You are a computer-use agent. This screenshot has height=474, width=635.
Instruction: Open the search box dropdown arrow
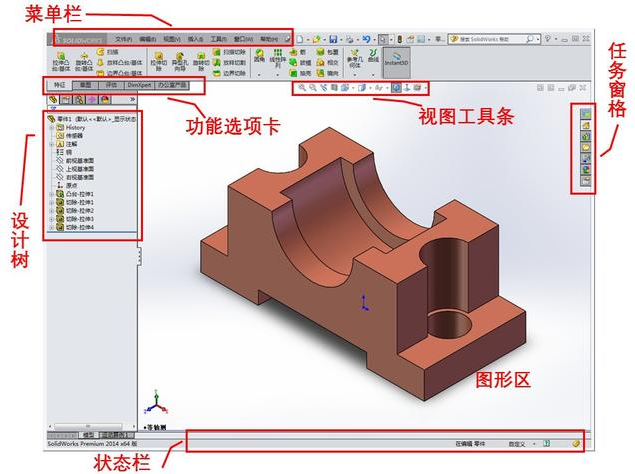click(x=538, y=39)
